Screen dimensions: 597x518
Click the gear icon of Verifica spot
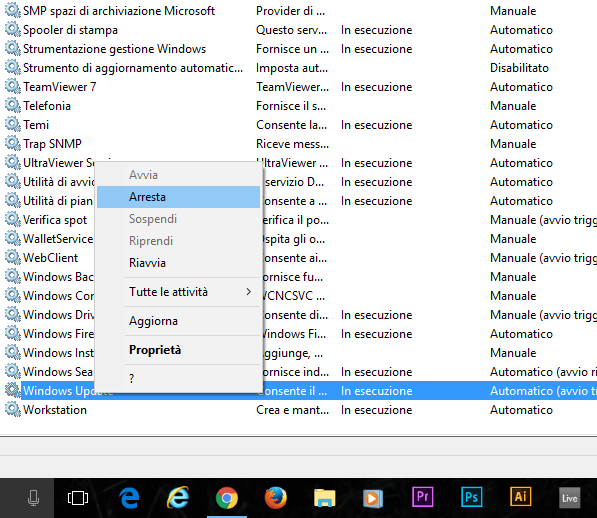pyautogui.click(x=13, y=220)
